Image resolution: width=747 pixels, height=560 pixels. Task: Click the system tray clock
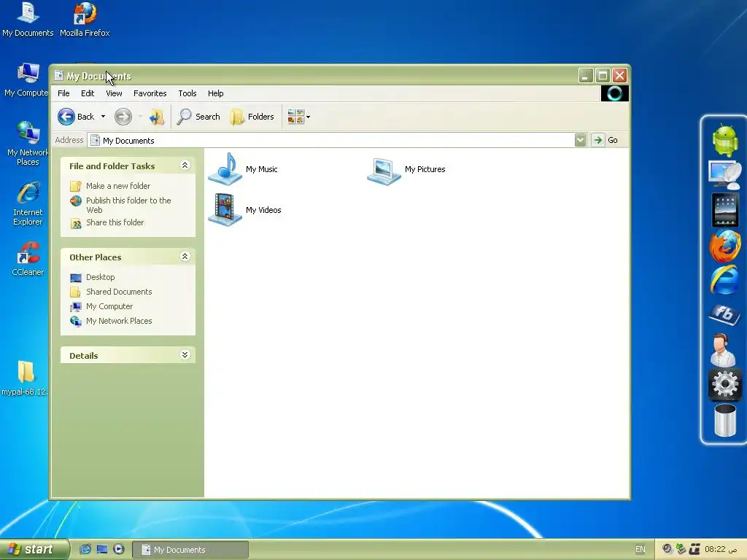(720, 549)
